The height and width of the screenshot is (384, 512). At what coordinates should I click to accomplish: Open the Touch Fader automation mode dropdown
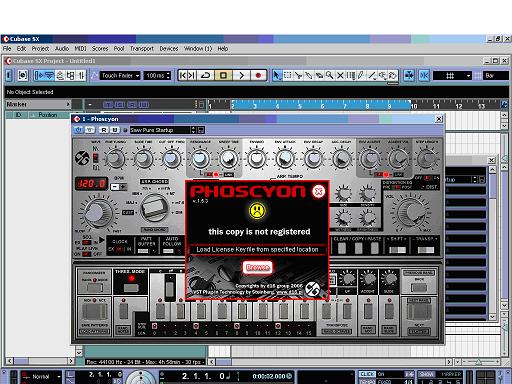point(120,76)
